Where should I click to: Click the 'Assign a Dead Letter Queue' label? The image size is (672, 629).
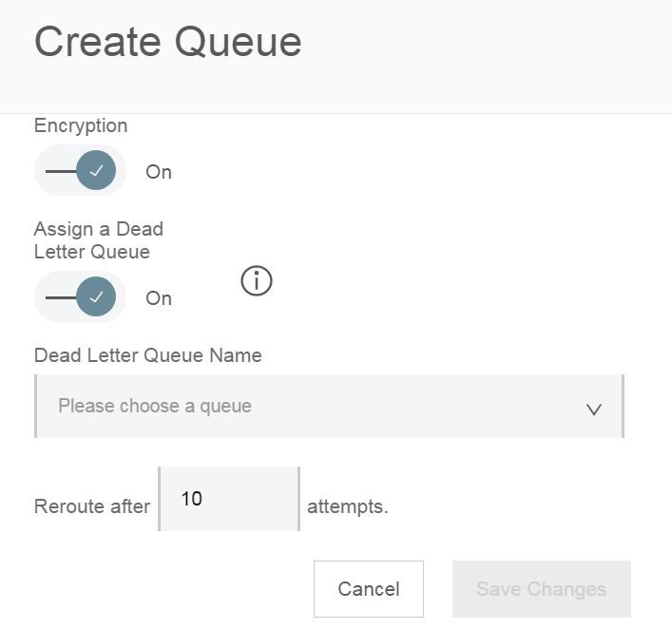pyautogui.click(x=99, y=240)
